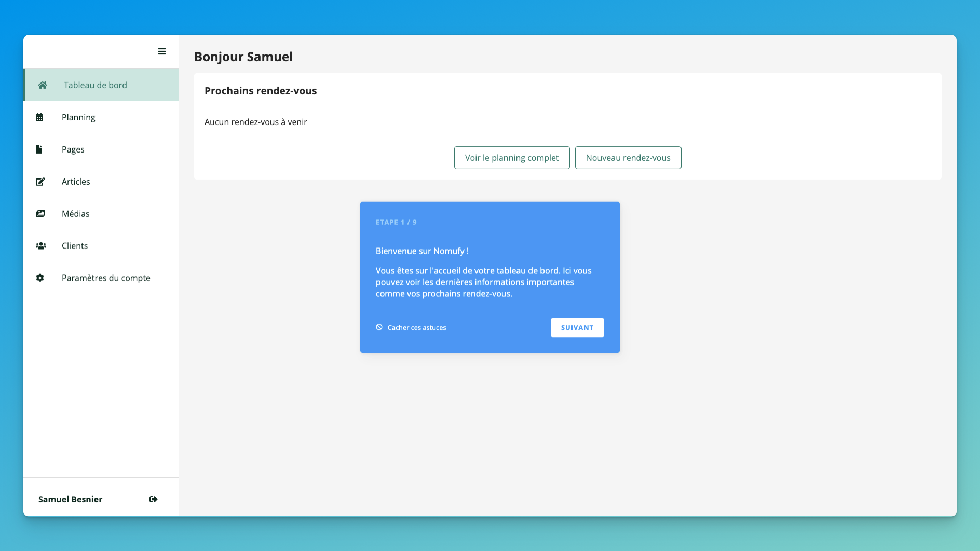Click the pencil edit icon for Articles

tap(40, 182)
